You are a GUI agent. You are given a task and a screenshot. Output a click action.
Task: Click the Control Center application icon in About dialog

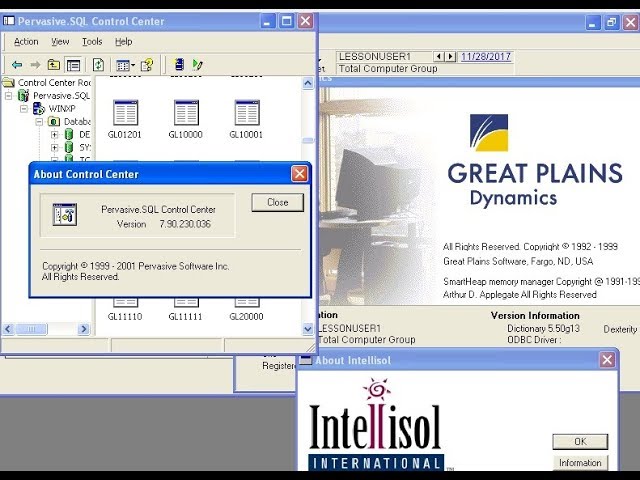(64, 214)
